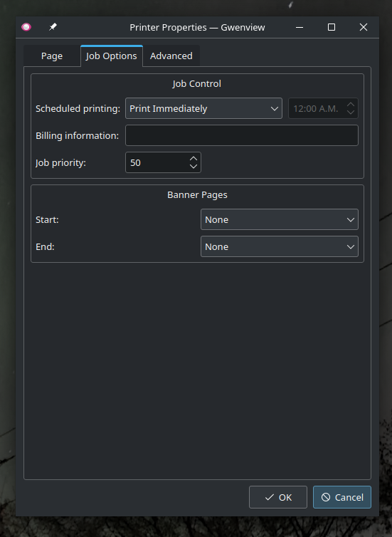
Task: Click inside the Job priority value field
Action: click(x=157, y=162)
